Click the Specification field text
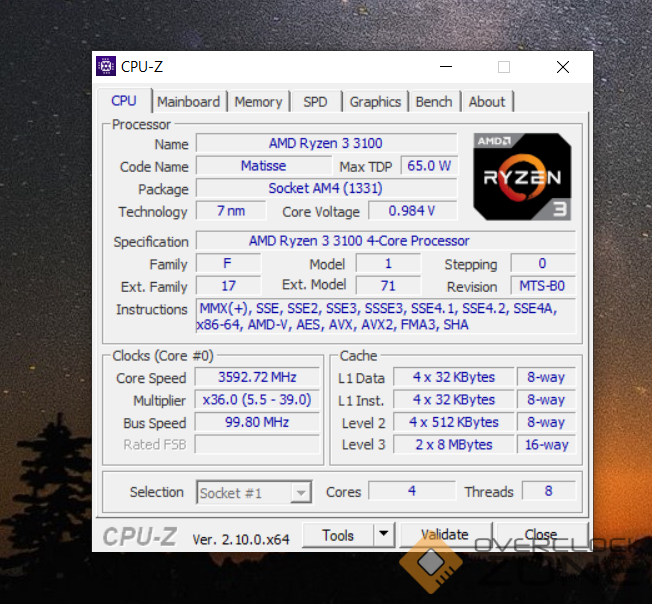654x604 pixels. coord(386,241)
